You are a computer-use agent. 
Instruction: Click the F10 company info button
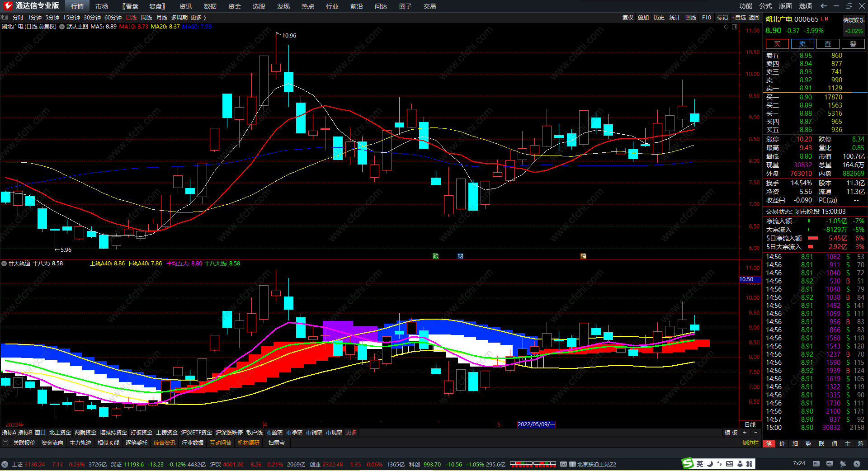(x=707, y=17)
